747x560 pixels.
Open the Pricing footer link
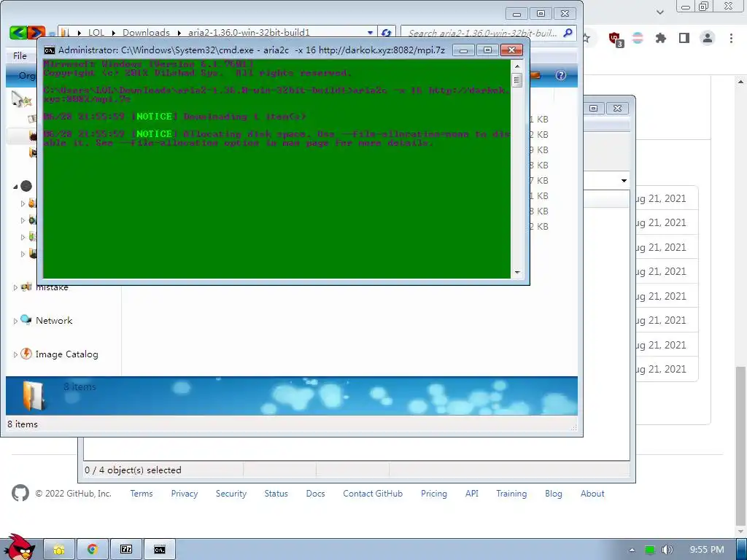[433, 494]
